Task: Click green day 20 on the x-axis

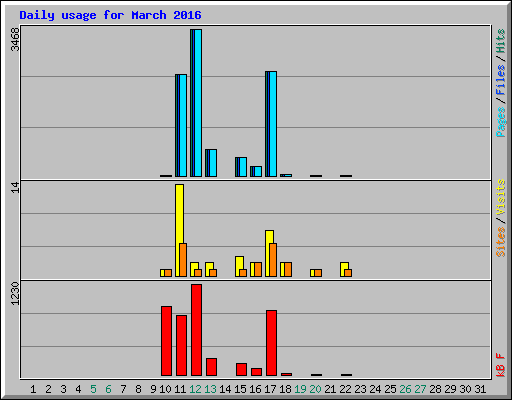Action: tap(315, 389)
